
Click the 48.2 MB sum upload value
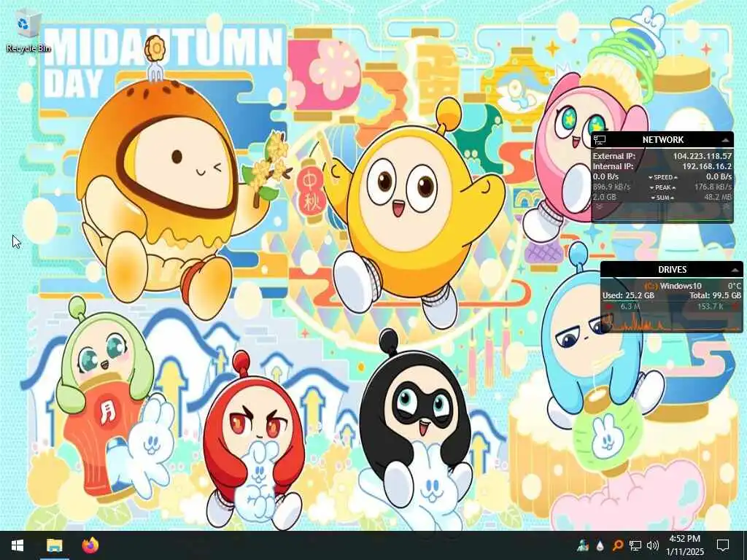click(x=718, y=197)
